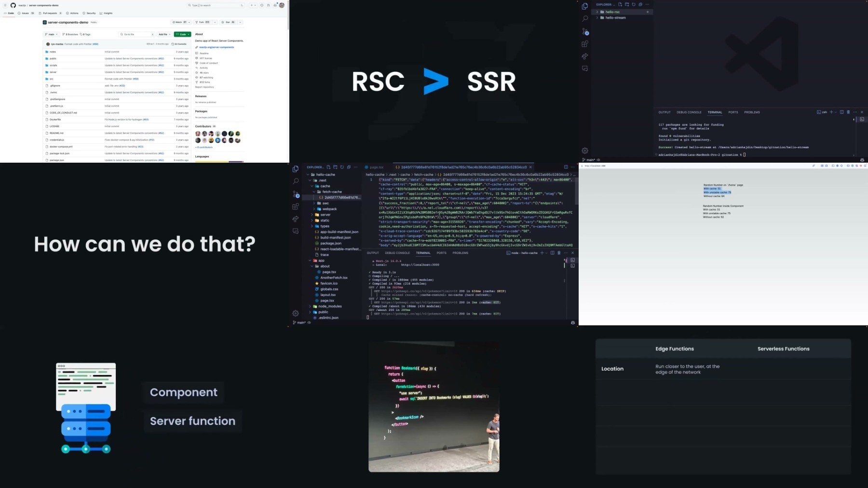
Task: Open the Explorer view in the hello-cache VS Code window
Action: [x=296, y=169]
